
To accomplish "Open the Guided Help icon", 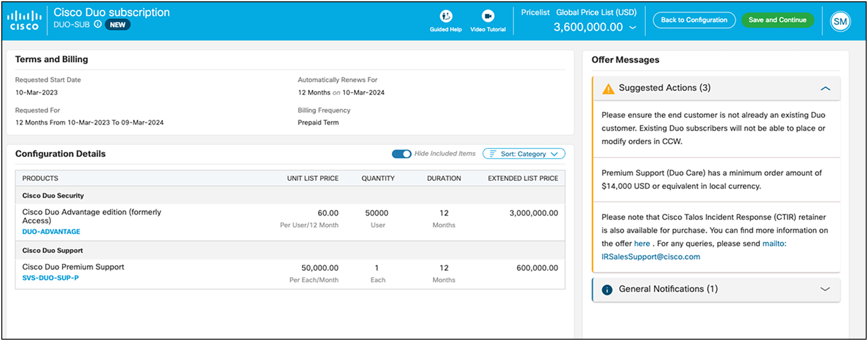I will click(x=446, y=16).
